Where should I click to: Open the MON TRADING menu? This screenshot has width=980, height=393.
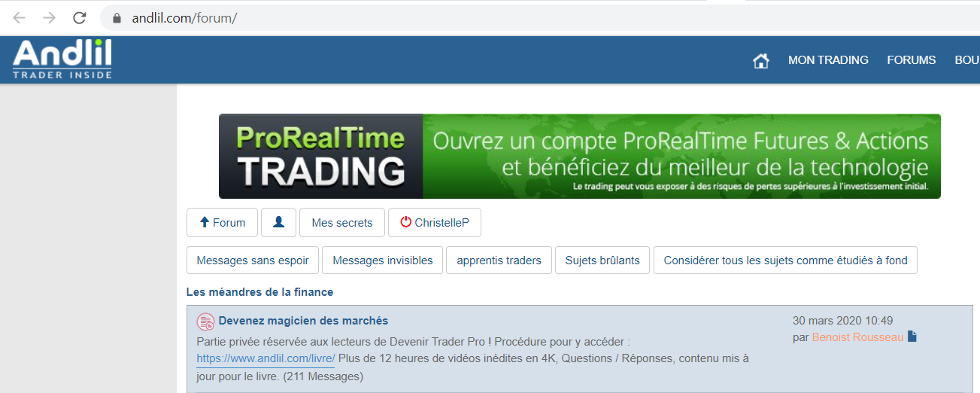point(828,60)
